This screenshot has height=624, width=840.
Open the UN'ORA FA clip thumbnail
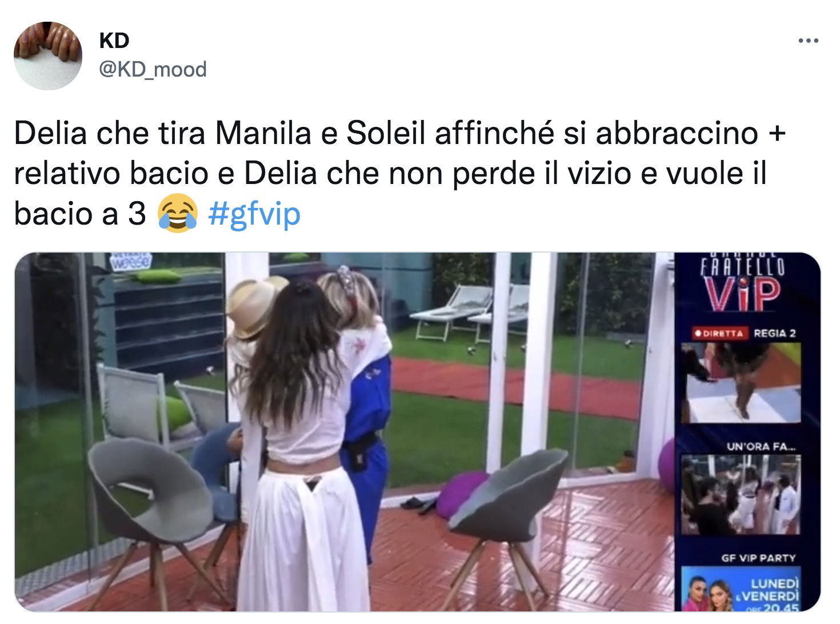pos(741,495)
